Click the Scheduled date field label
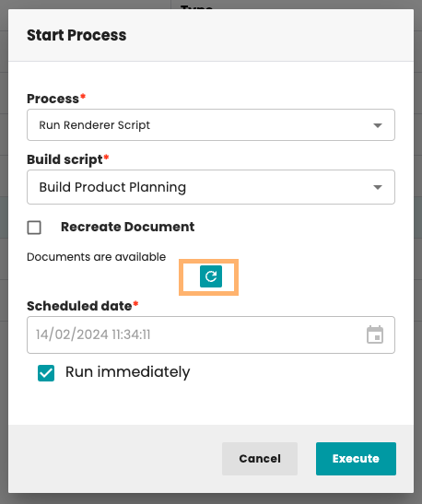 pos(82,306)
